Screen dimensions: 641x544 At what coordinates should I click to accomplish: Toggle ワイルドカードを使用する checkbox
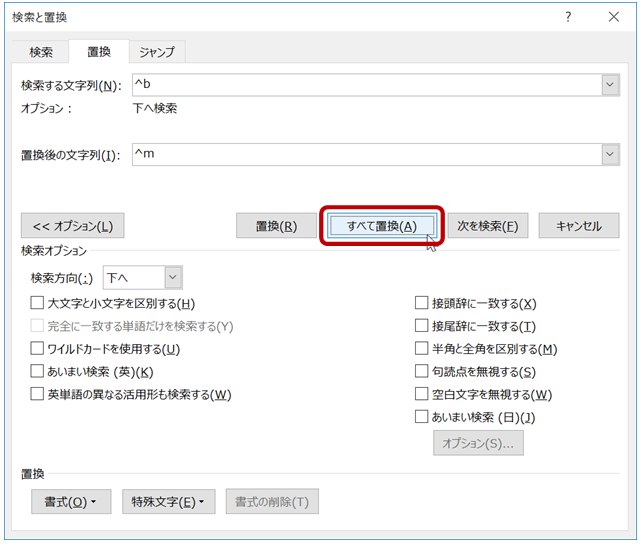click(38, 349)
